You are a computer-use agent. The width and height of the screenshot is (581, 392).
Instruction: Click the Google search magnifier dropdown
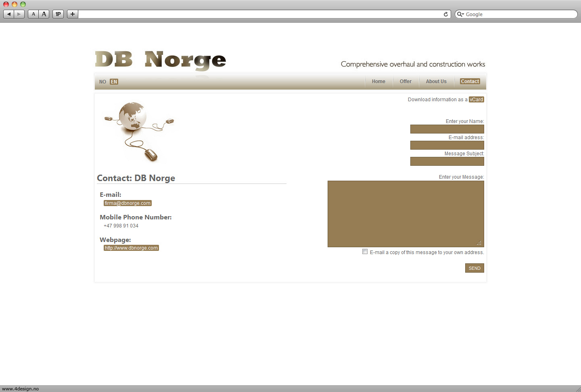click(x=460, y=14)
